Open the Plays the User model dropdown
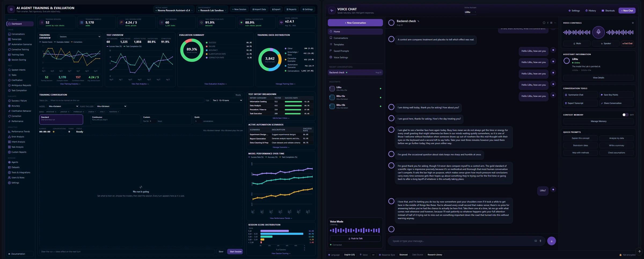644x259 pixels. (111, 106)
